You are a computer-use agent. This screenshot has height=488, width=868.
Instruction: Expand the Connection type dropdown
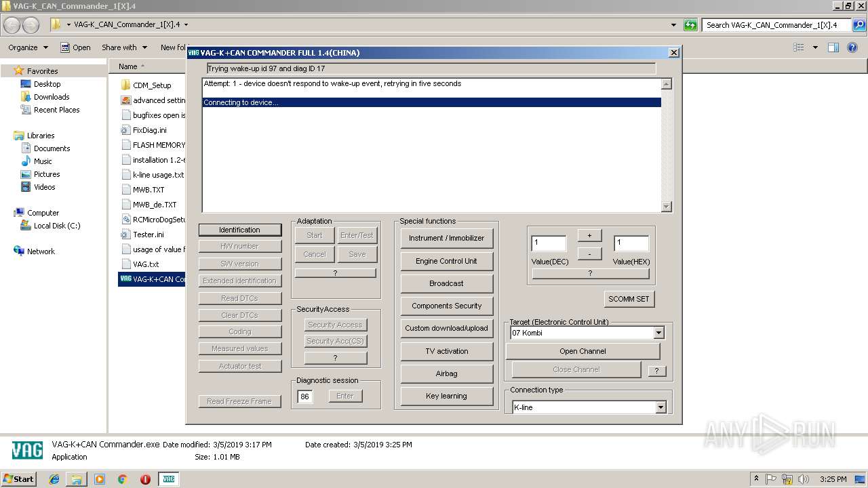[x=660, y=407]
